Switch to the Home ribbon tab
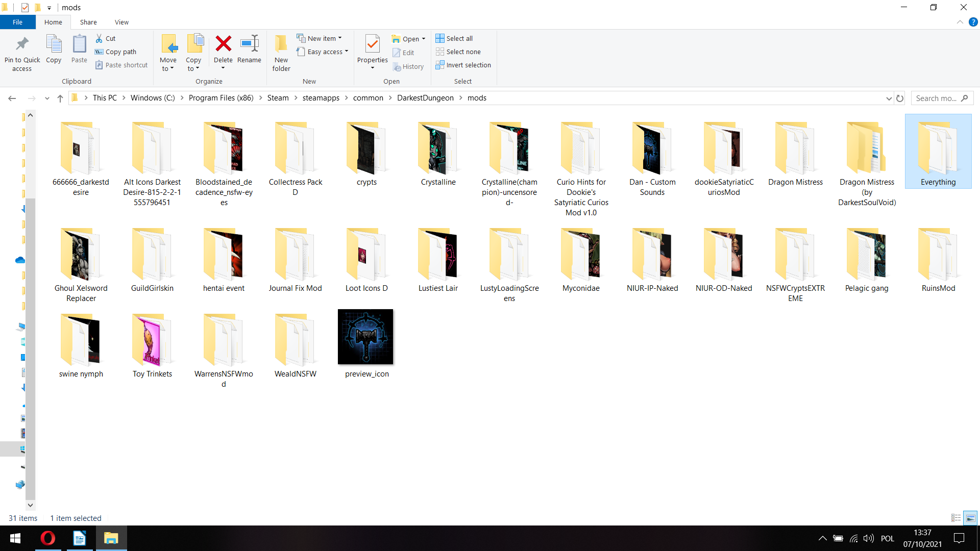Viewport: 980px width, 551px height. (53, 22)
